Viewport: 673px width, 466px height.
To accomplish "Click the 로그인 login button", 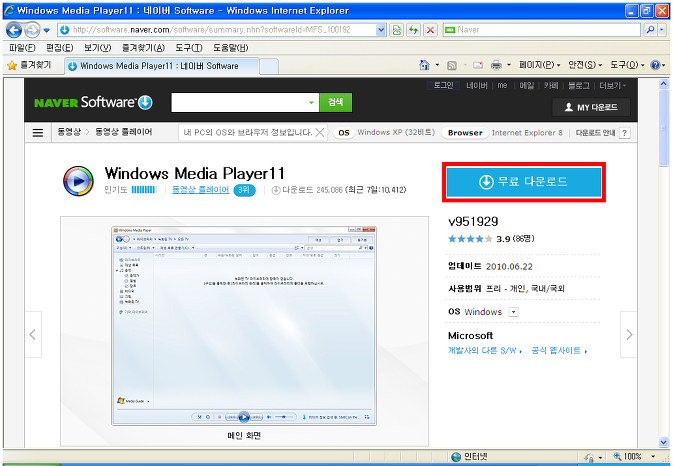I will [443, 85].
